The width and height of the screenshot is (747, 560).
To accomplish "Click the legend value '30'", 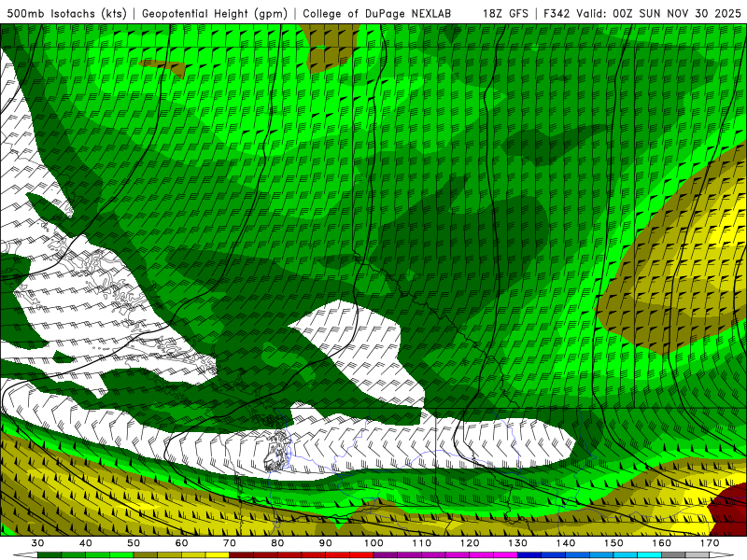I will click(x=37, y=543).
